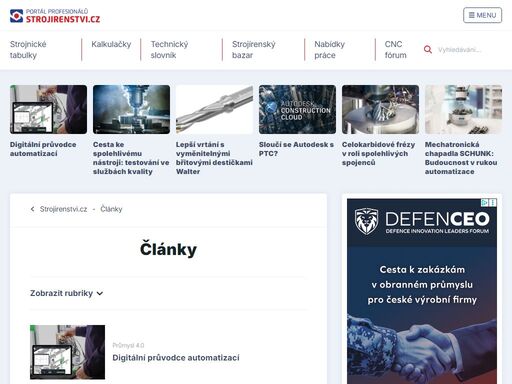Image resolution: width=512 pixels, height=384 pixels.
Task: Open SCHUNK gripper article image
Action: [463, 109]
